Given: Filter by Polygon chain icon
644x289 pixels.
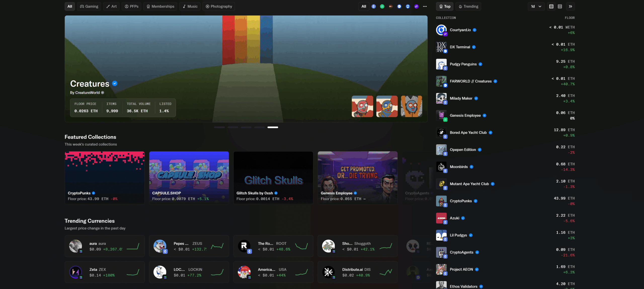Looking at the screenshot, I should 416,6.
